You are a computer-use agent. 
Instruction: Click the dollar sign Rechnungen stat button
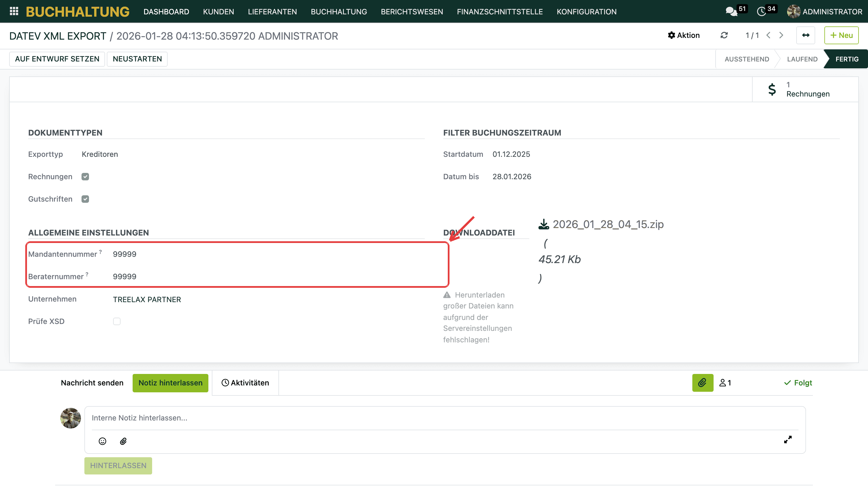[805, 89]
